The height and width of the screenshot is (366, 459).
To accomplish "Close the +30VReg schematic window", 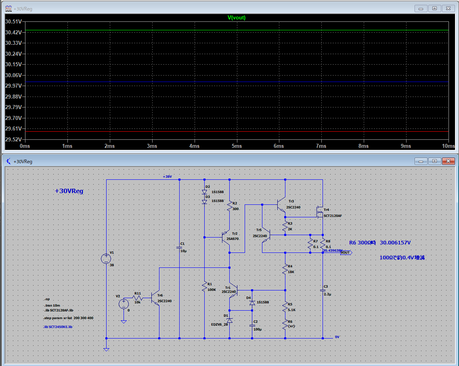I will click(448, 161).
